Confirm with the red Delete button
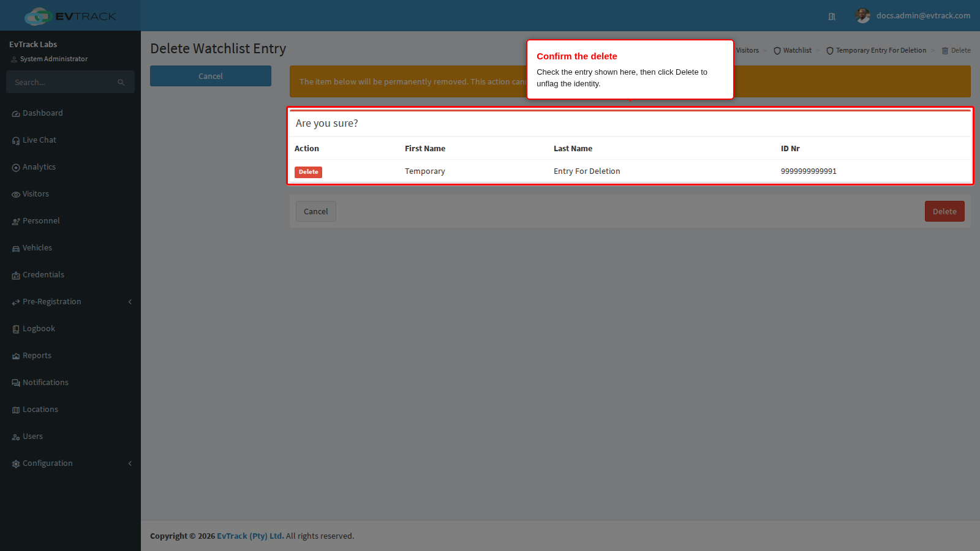 point(944,211)
